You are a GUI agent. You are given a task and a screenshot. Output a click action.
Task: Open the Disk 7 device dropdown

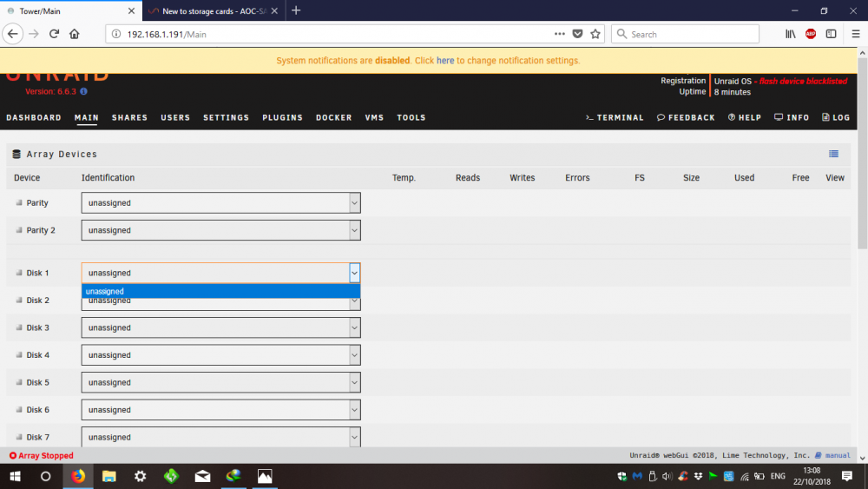(x=220, y=436)
